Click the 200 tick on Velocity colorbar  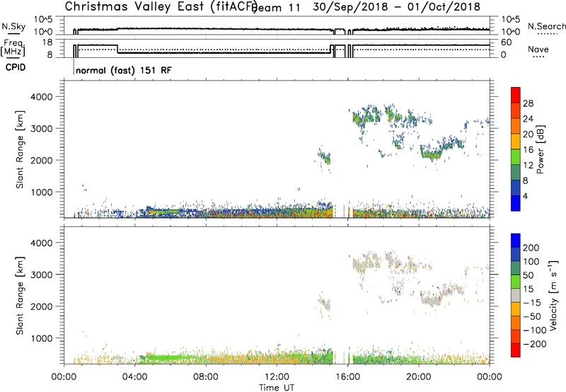coord(531,248)
